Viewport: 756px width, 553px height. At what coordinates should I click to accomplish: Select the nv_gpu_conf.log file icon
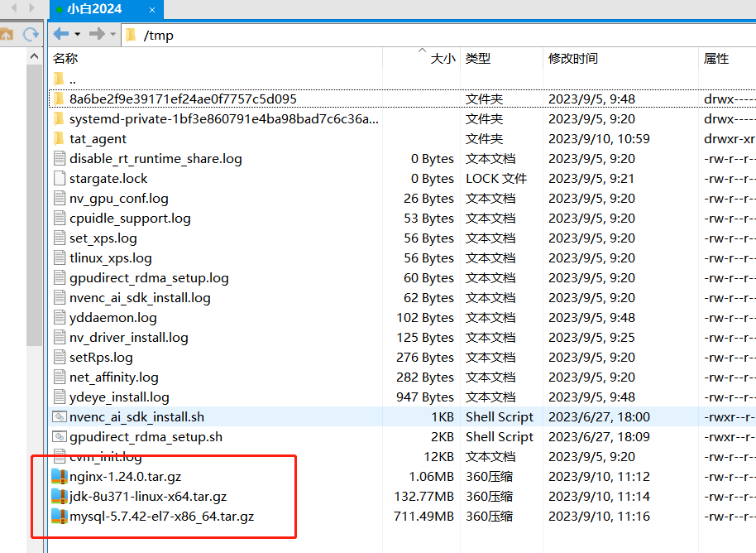point(60,198)
